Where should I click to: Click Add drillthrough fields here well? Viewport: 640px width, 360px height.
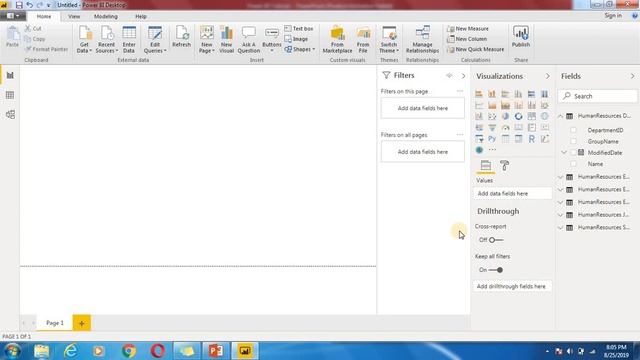click(512, 287)
